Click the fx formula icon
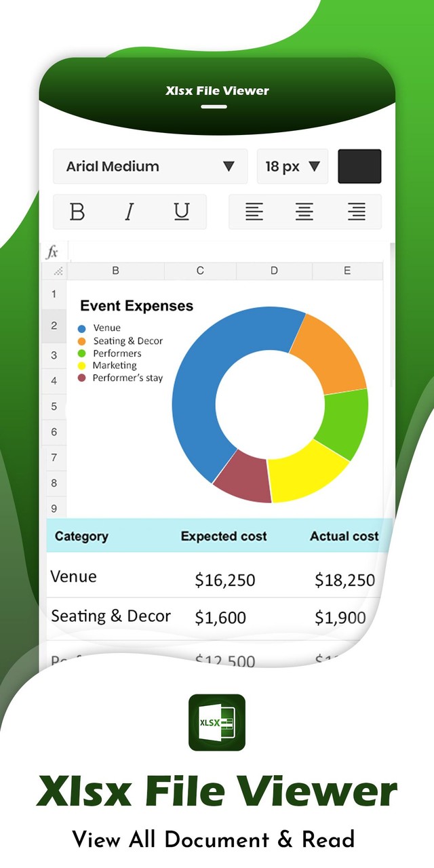This screenshot has width=434, height=868. (x=52, y=252)
